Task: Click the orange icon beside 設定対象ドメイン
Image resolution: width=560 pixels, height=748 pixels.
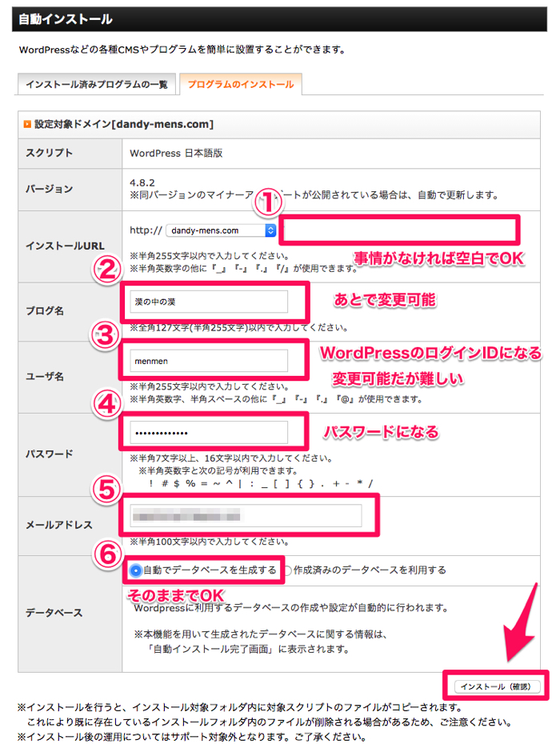Action: (x=27, y=124)
